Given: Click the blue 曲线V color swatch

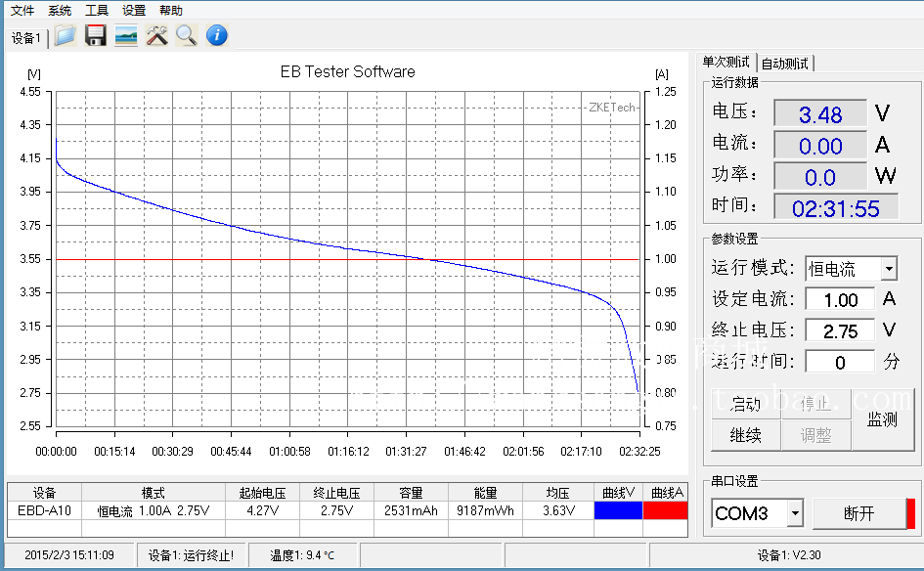Looking at the screenshot, I should [x=618, y=510].
